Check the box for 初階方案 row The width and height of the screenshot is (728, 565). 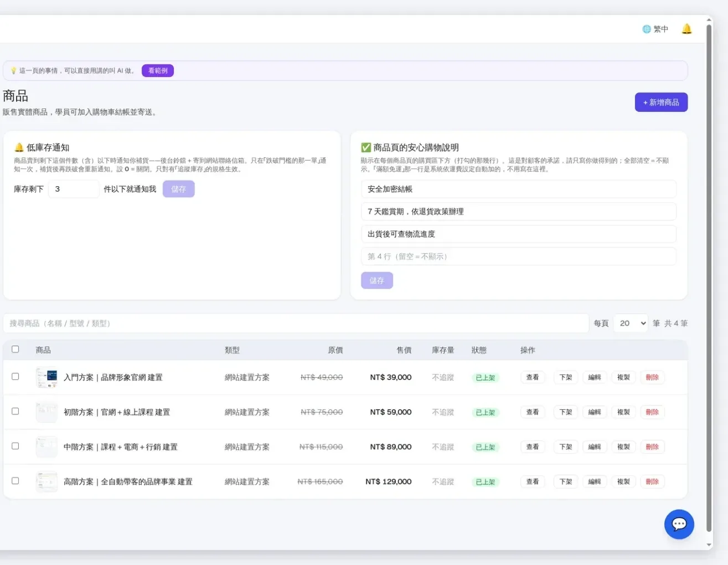tap(16, 412)
